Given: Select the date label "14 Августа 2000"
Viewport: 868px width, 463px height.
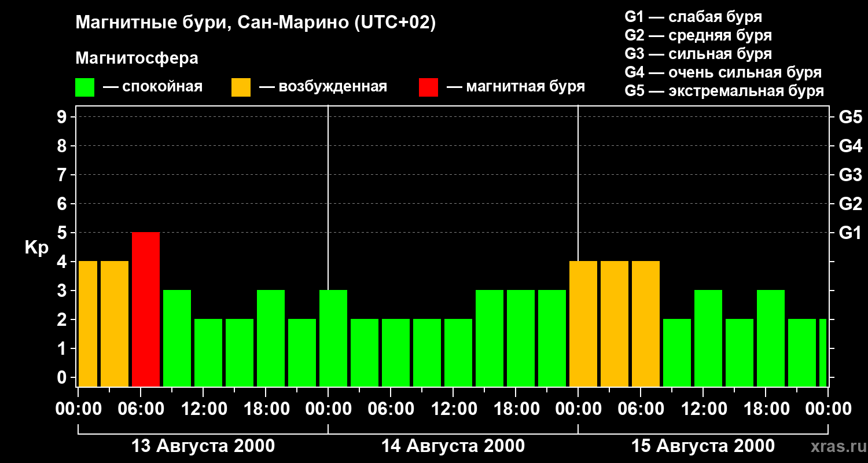Looking at the screenshot, I should coord(453,446).
